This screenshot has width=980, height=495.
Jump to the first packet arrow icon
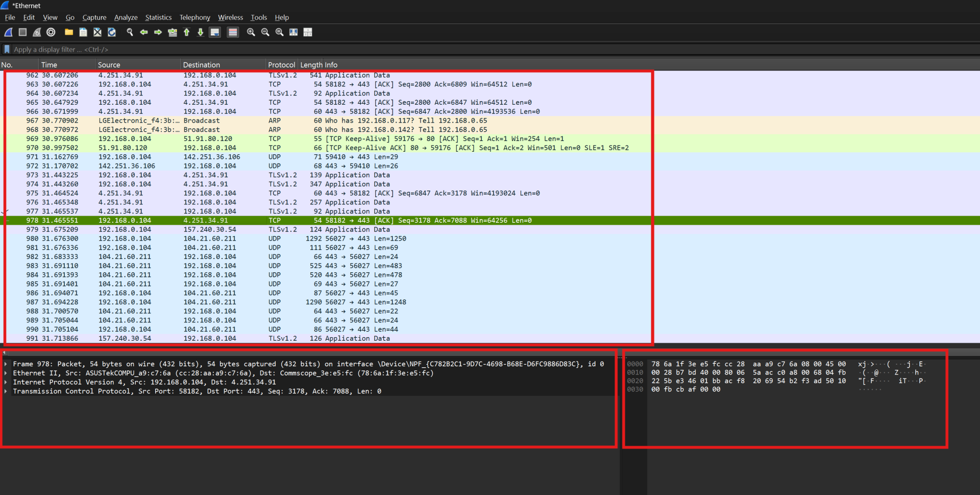click(187, 32)
